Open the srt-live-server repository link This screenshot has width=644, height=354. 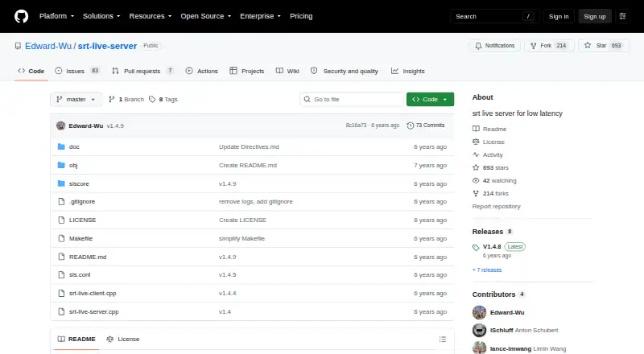[x=107, y=46]
